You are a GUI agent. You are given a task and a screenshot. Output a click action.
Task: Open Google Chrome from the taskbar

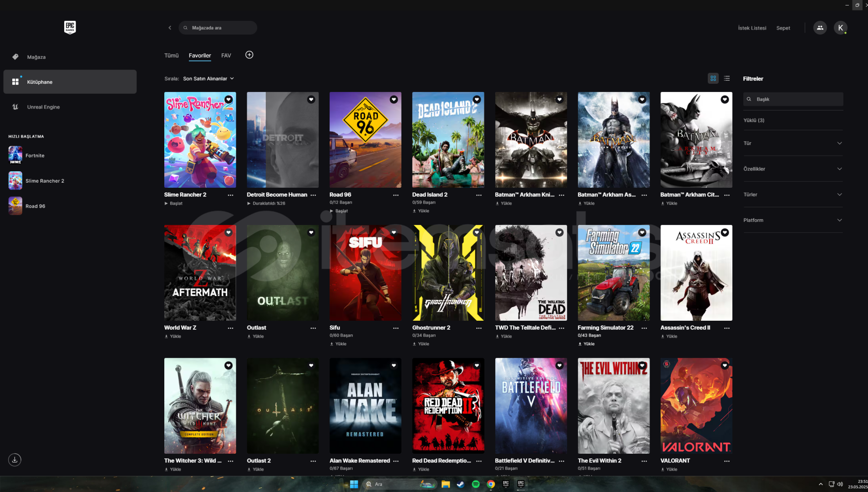click(491, 484)
